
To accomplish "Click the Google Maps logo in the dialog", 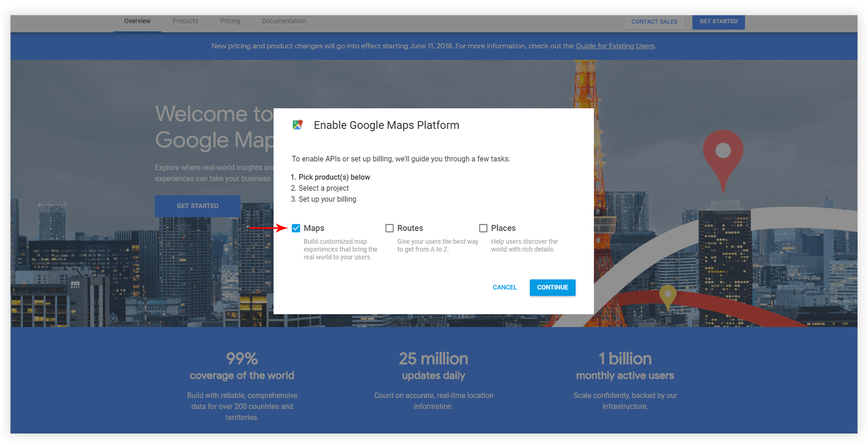I will click(x=298, y=125).
